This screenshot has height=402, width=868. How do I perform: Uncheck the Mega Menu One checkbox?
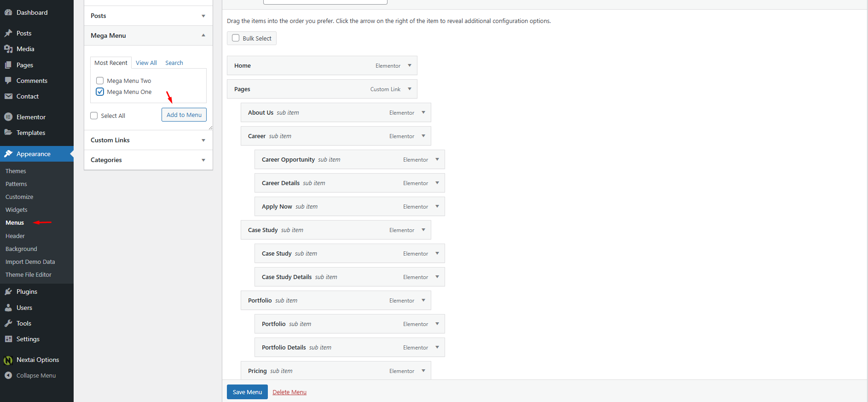(x=100, y=92)
